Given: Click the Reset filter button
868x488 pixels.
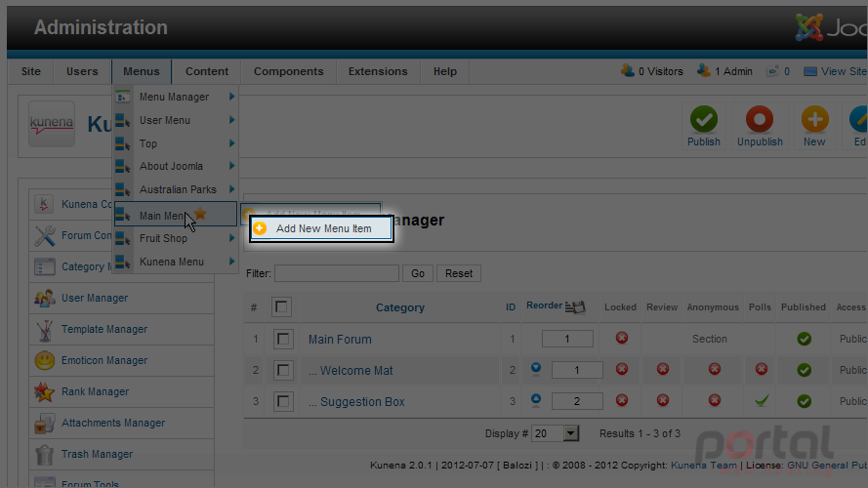Looking at the screenshot, I should [459, 273].
